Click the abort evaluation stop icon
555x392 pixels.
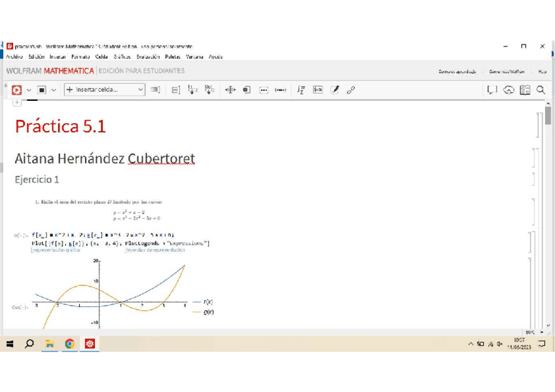click(42, 90)
